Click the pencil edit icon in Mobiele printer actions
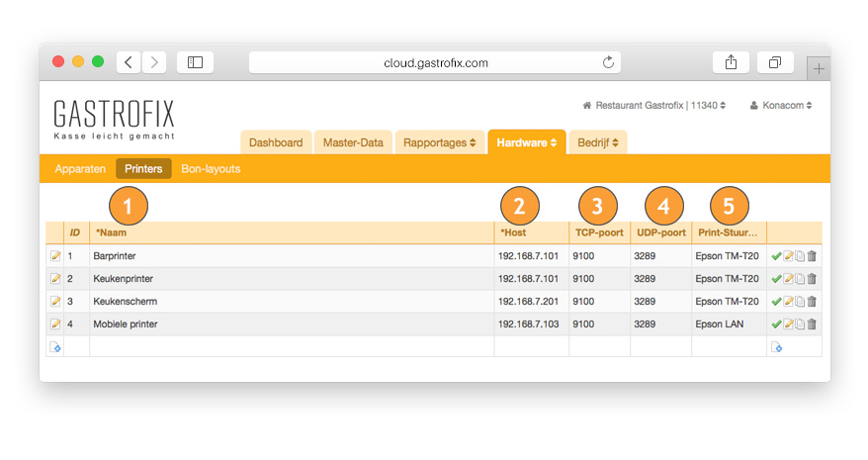 pyautogui.click(x=788, y=324)
